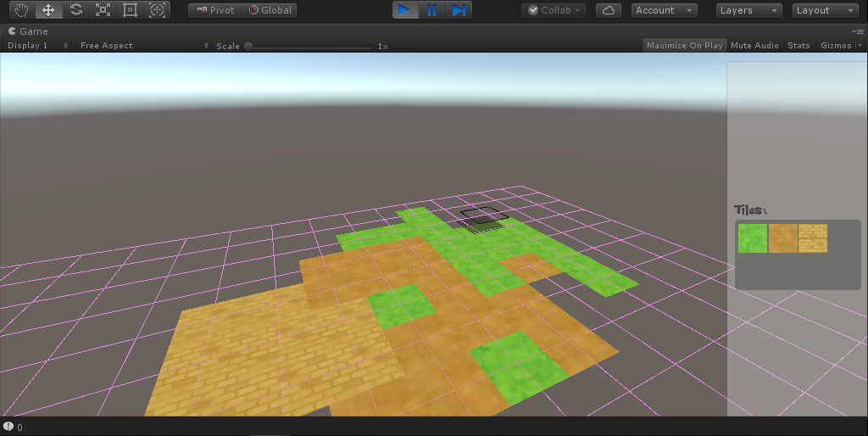Viewport: 868px width, 436px height.
Task: Click the Tiles: label
Action: [750, 210]
